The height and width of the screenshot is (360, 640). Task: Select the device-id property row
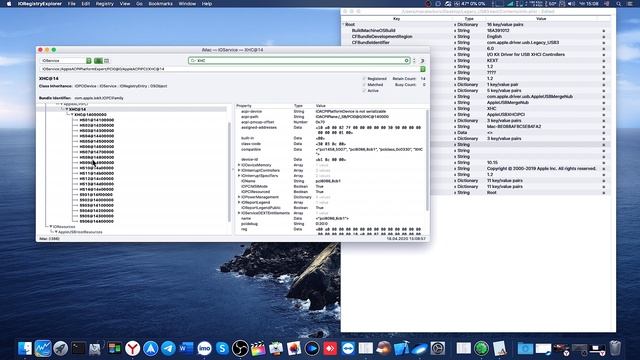click(331, 160)
